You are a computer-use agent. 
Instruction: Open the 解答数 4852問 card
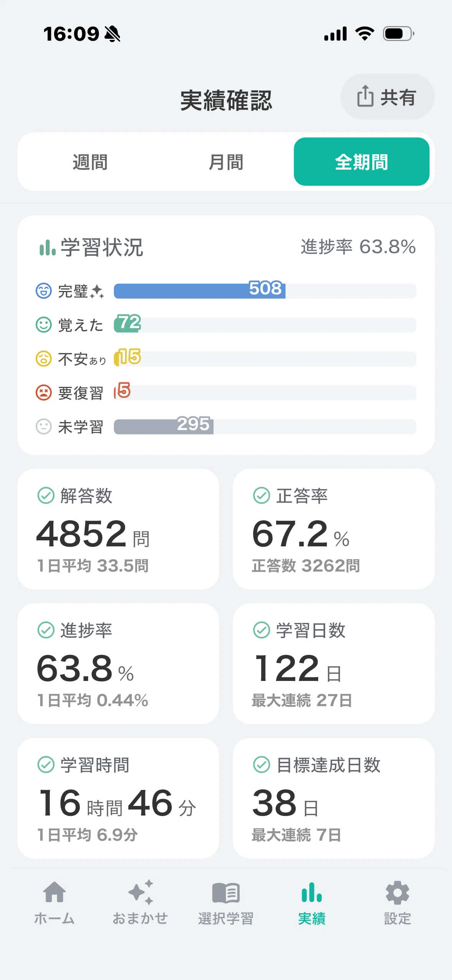point(118,529)
